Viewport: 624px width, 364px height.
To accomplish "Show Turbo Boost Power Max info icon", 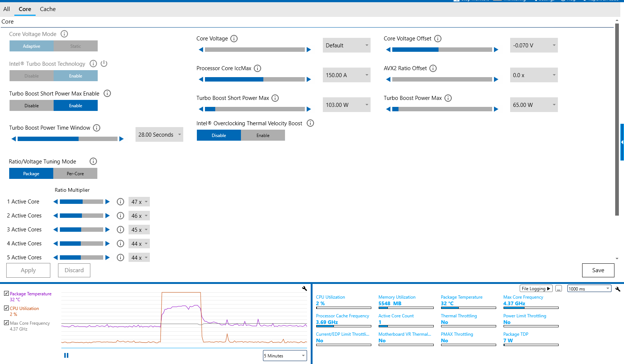I will 448,98.
